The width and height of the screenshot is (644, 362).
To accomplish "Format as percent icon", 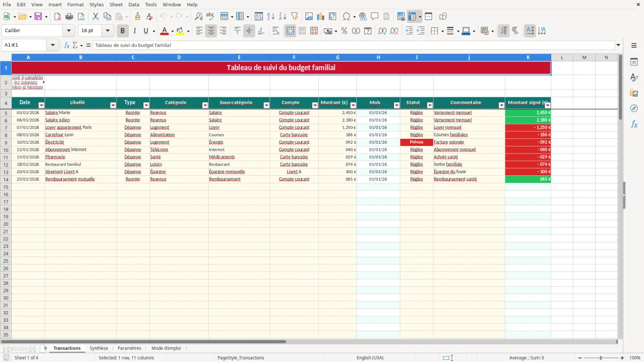I will 344,31.
